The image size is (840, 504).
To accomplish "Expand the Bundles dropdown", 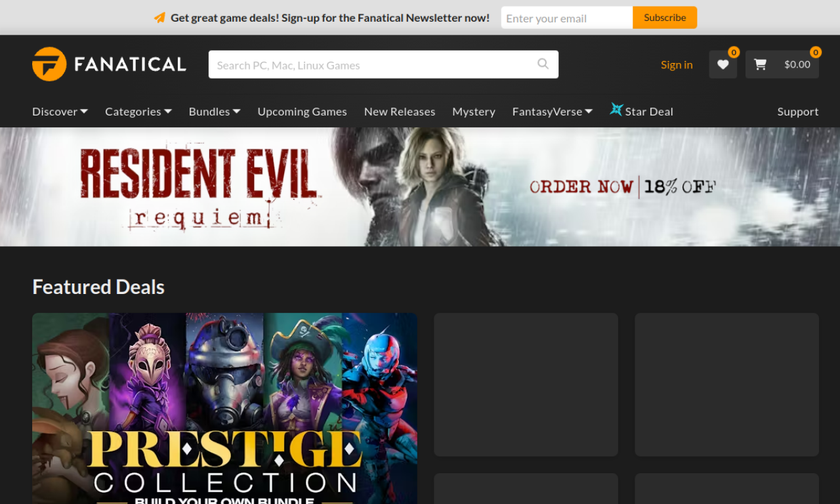I will [214, 111].
